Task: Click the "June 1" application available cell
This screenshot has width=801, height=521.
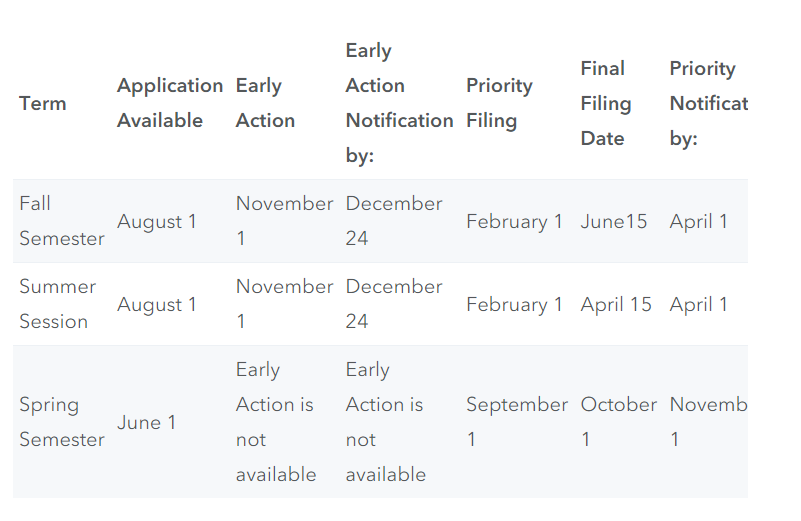Action: pos(146,422)
